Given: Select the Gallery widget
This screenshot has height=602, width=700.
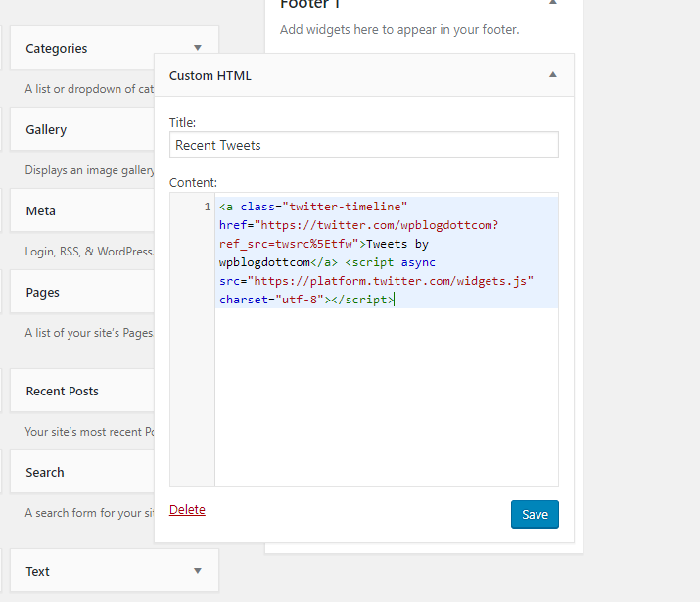Looking at the screenshot, I should tap(82, 129).
